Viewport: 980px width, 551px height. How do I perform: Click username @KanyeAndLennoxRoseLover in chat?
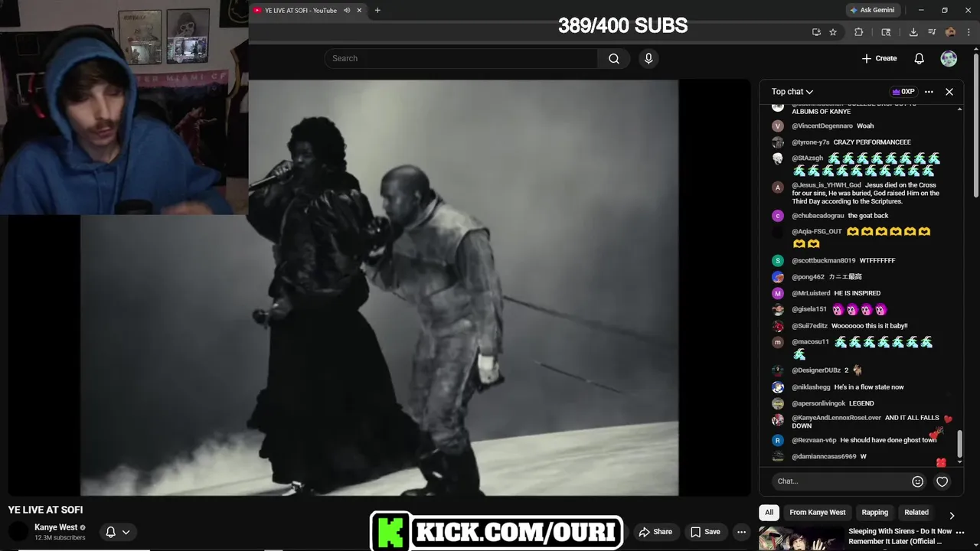coord(836,419)
